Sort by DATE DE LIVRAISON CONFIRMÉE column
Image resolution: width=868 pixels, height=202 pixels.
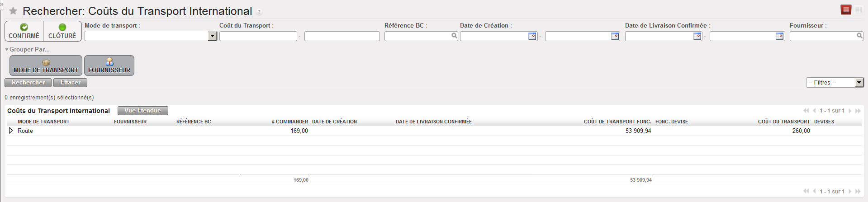click(433, 122)
